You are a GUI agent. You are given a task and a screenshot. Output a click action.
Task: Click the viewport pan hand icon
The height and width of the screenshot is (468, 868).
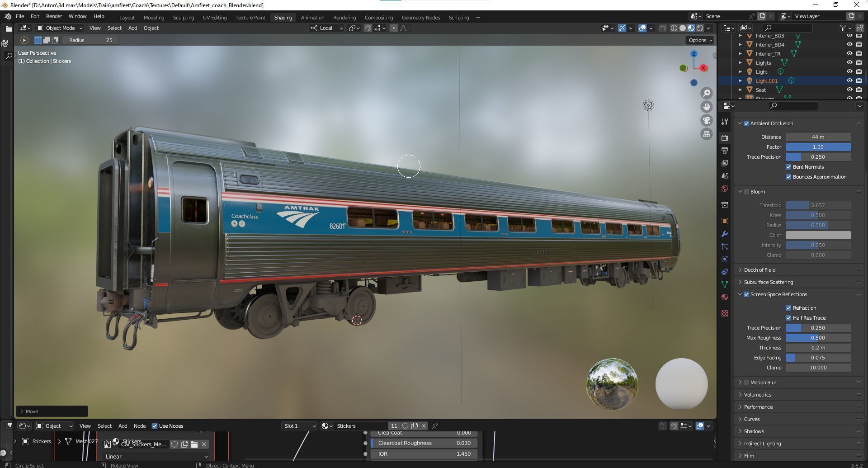(x=707, y=107)
